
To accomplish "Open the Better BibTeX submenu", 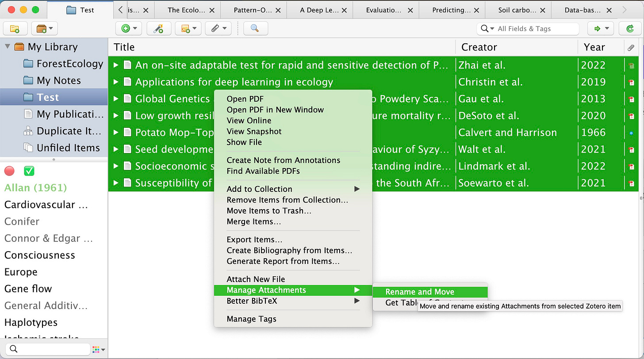I will (x=293, y=301).
